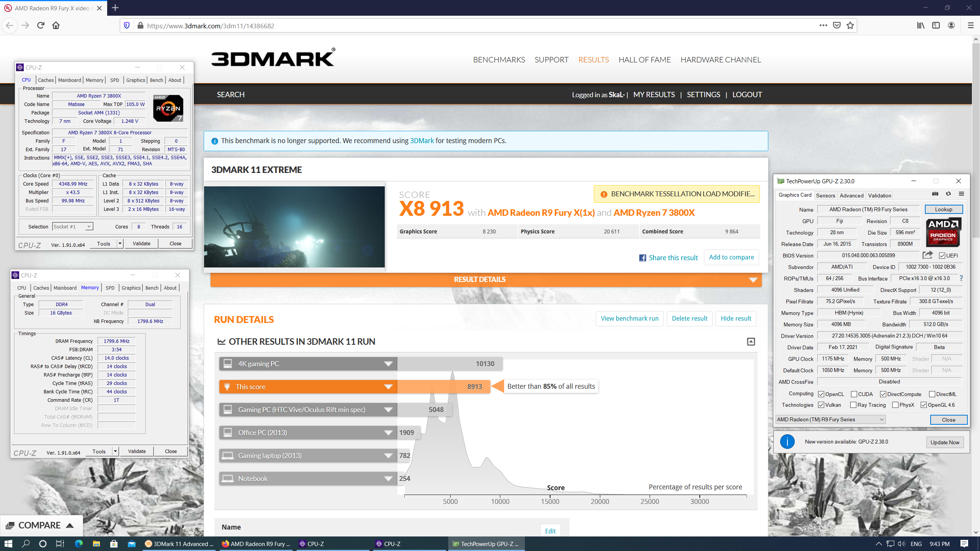Expand the Office PC (2013) row
This screenshot has width=980, height=551.
308,432
